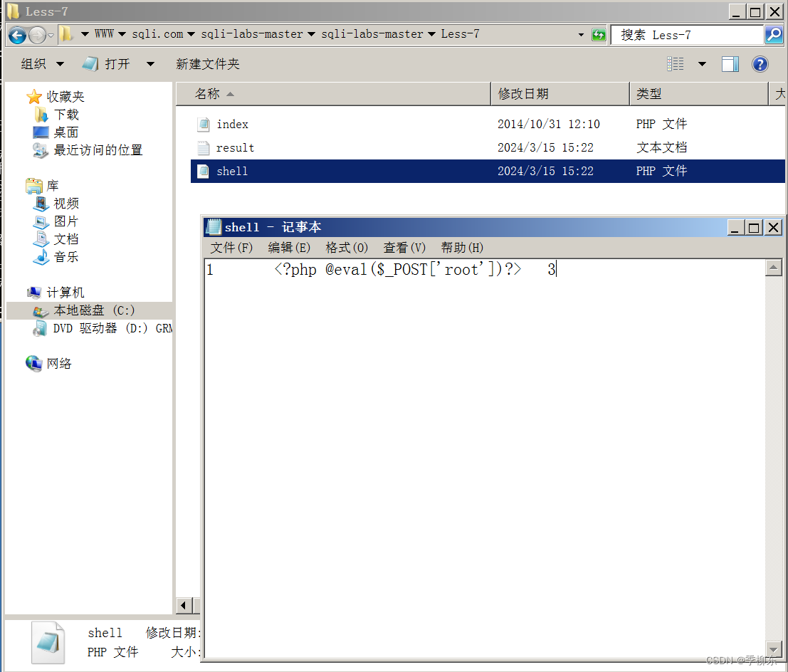788x672 pixels.
Task: Click the 打开 toolbar button
Action: click(x=107, y=64)
